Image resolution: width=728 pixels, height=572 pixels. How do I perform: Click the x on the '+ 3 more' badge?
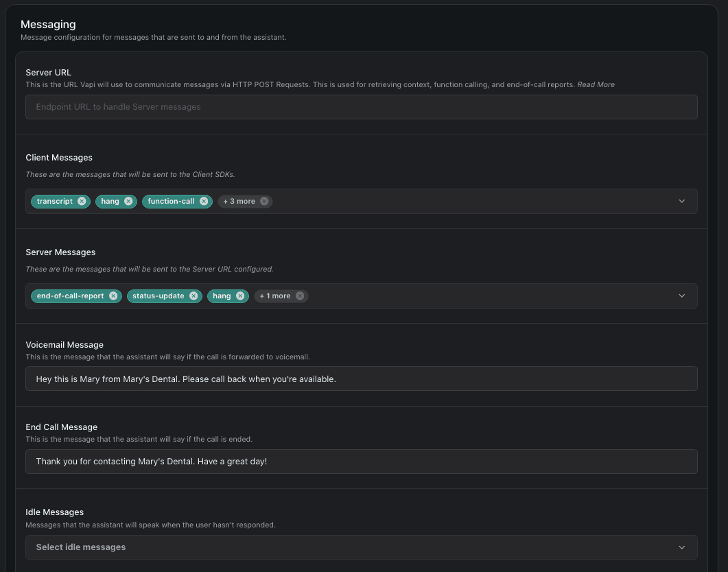(x=264, y=202)
